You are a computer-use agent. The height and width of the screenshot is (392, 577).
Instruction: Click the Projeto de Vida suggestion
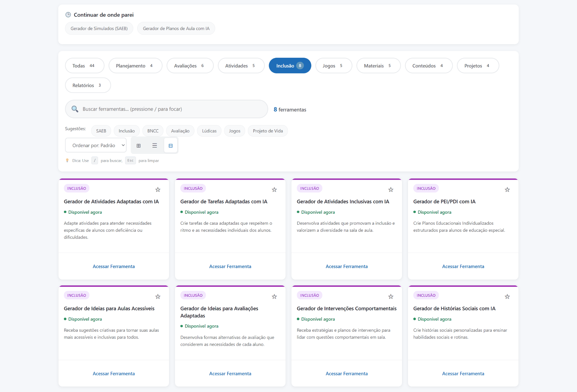point(267,131)
